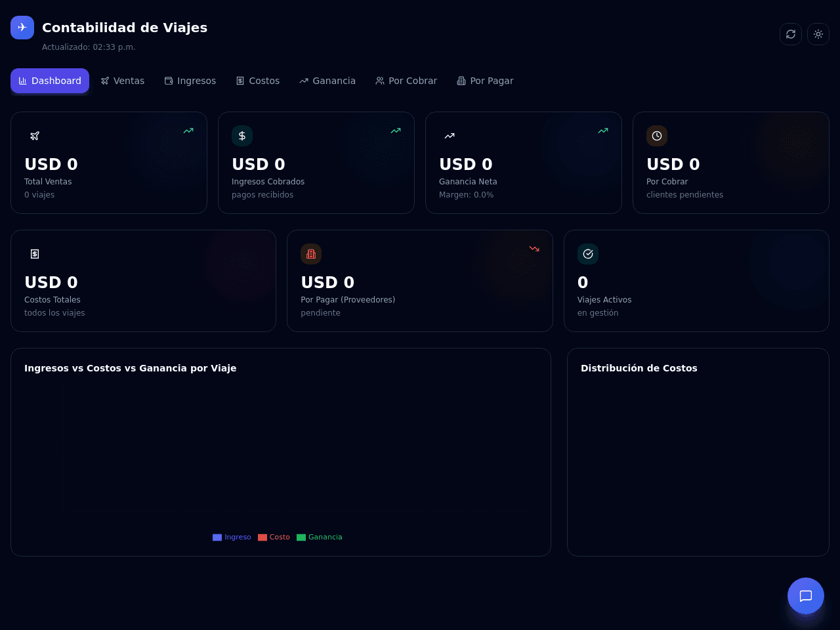This screenshot has height=630, width=840.
Task: Click the Contabilidad de Viajes title
Action: click(x=125, y=28)
